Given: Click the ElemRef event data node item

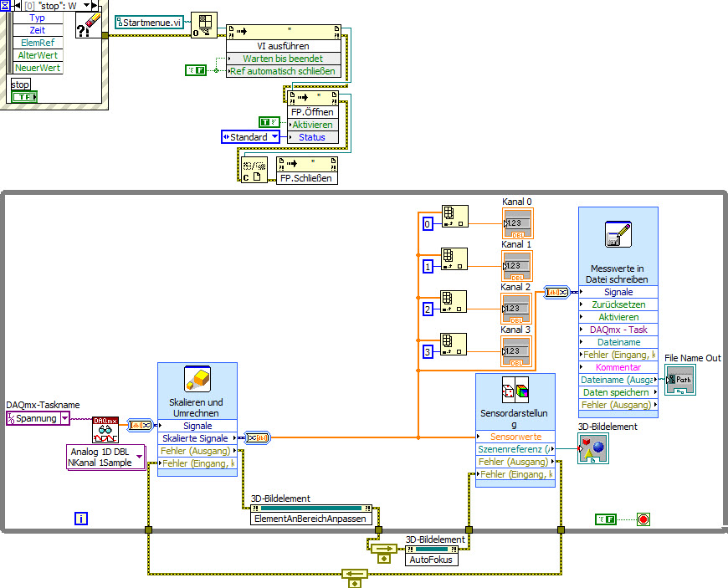Looking at the screenshot, I should pyautogui.click(x=38, y=42).
